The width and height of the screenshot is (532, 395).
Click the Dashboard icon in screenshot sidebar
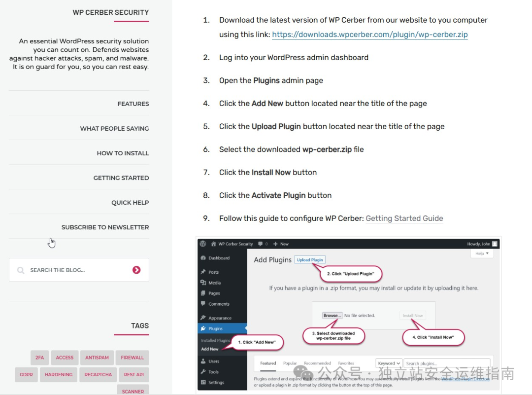coord(203,258)
